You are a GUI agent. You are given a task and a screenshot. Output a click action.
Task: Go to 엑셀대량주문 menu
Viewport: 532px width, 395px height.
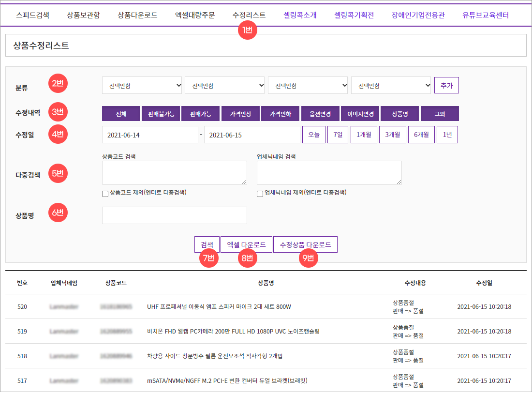pyautogui.click(x=194, y=15)
